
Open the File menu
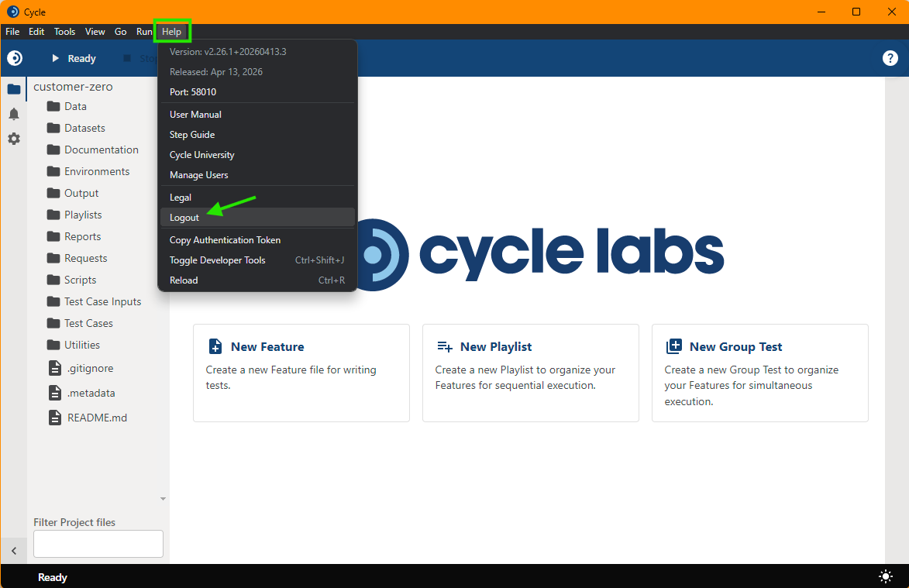[x=12, y=31]
